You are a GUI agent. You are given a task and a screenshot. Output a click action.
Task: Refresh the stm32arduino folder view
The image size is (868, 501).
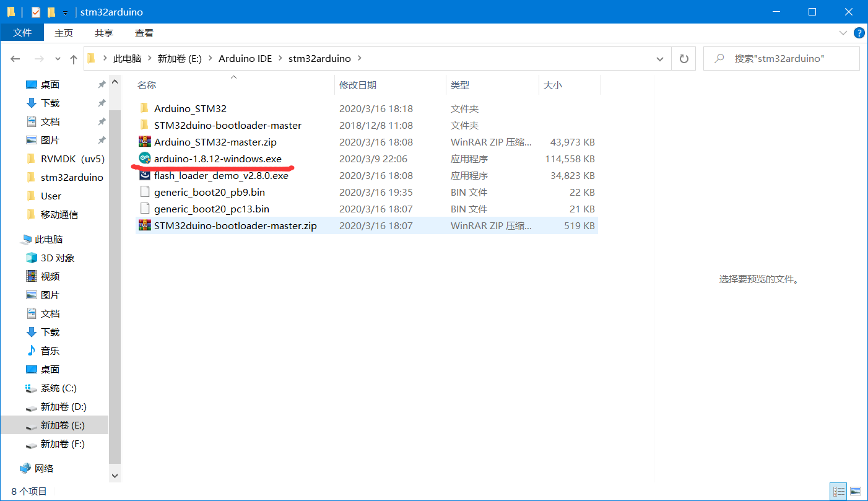coord(684,59)
